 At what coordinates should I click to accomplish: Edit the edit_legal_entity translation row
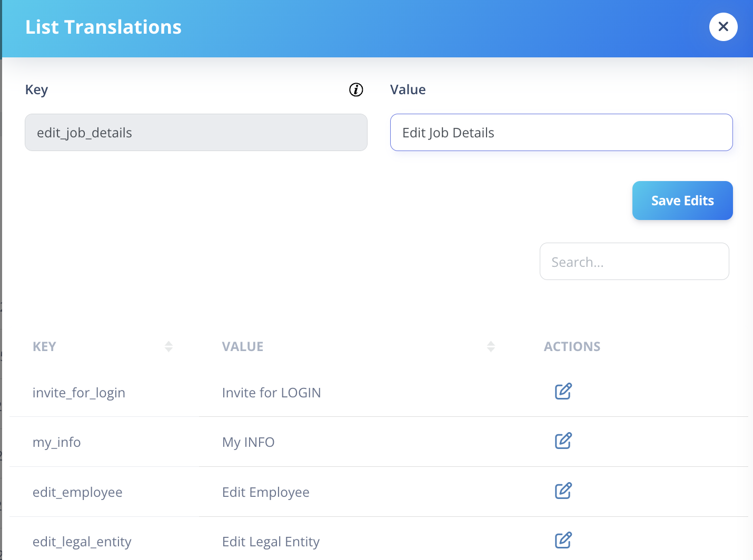pyautogui.click(x=563, y=540)
